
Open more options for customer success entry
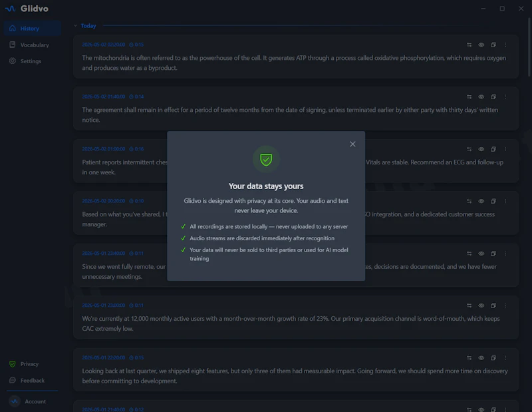coord(505,201)
